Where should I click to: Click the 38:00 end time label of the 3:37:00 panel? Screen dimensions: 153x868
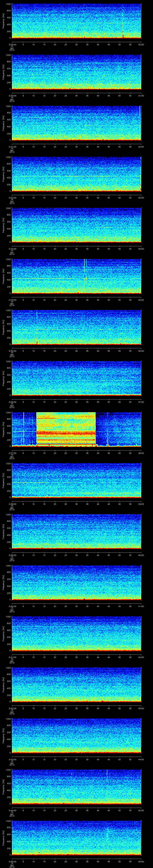(x=141, y=453)
